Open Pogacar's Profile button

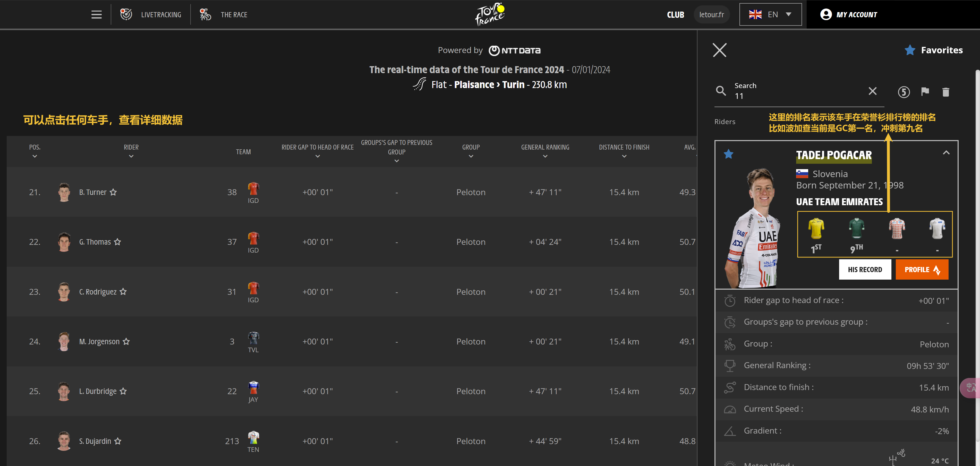(x=922, y=269)
